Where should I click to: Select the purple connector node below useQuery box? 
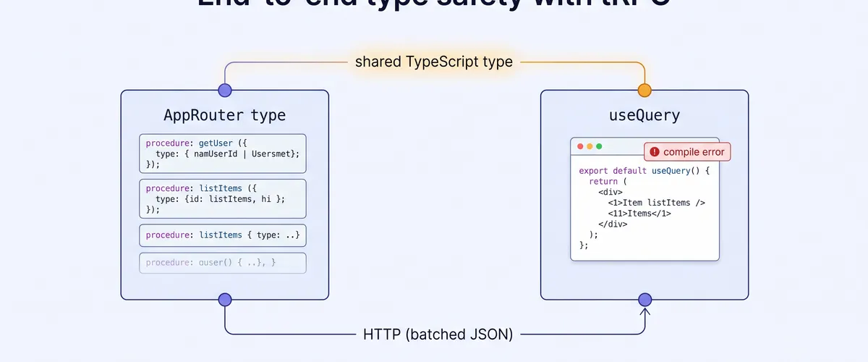(x=644, y=300)
